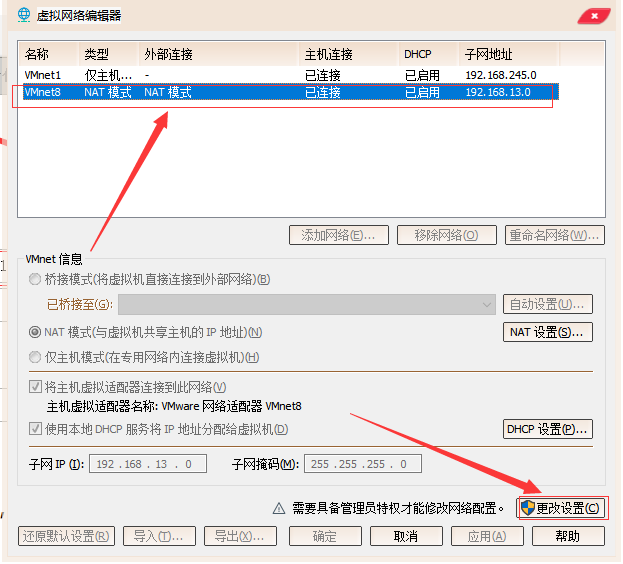Click the warning triangle icon near admin notice

[279, 508]
